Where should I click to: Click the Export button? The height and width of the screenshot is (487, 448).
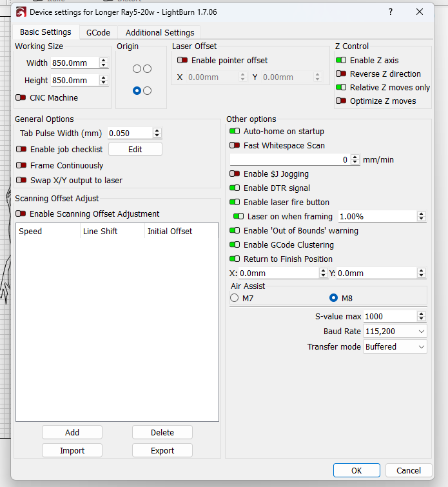pyautogui.click(x=162, y=450)
